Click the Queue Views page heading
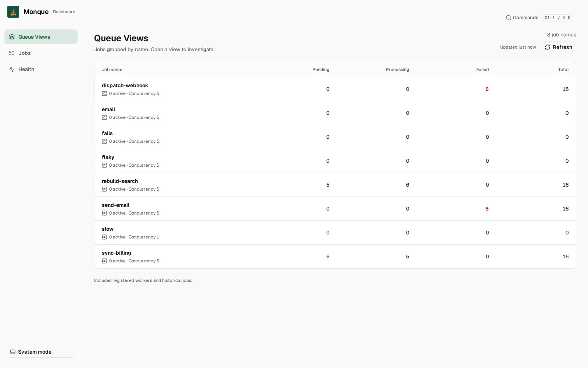The height and width of the screenshot is (368, 588). [x=121, y=38]
